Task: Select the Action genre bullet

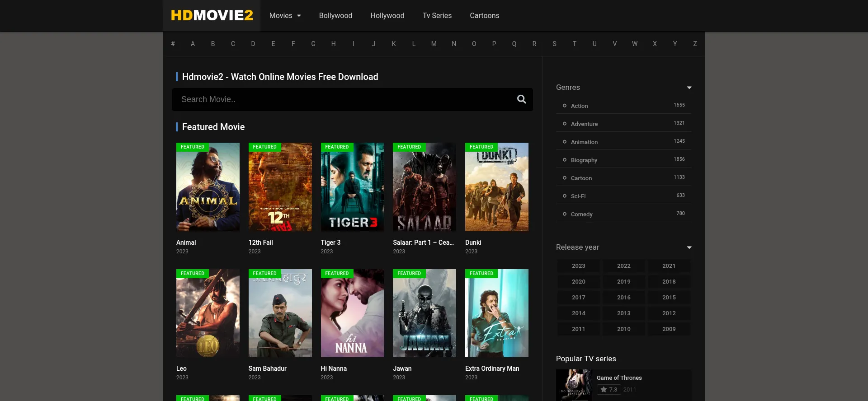Action: [x=565, y=106]
